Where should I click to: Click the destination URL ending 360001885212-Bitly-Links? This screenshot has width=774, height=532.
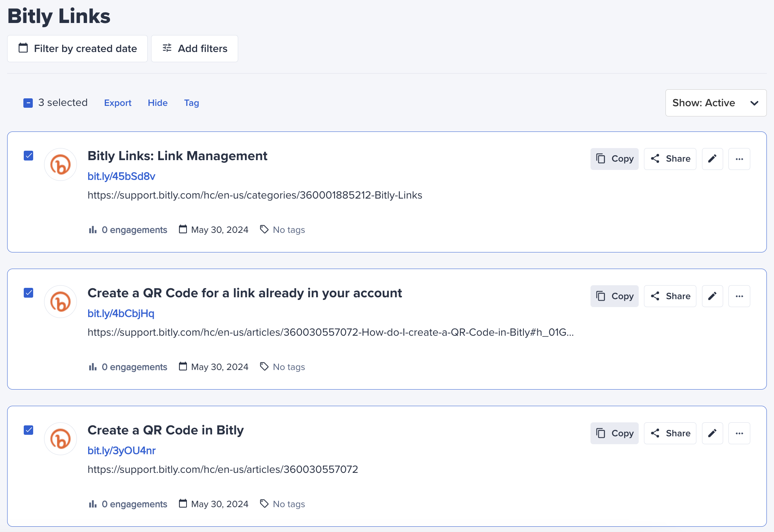[255, 195]
